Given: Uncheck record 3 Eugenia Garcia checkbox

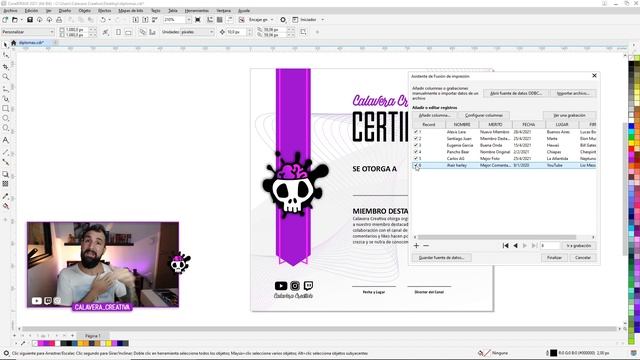Looking at the screenshot, I should coord(416,145).
